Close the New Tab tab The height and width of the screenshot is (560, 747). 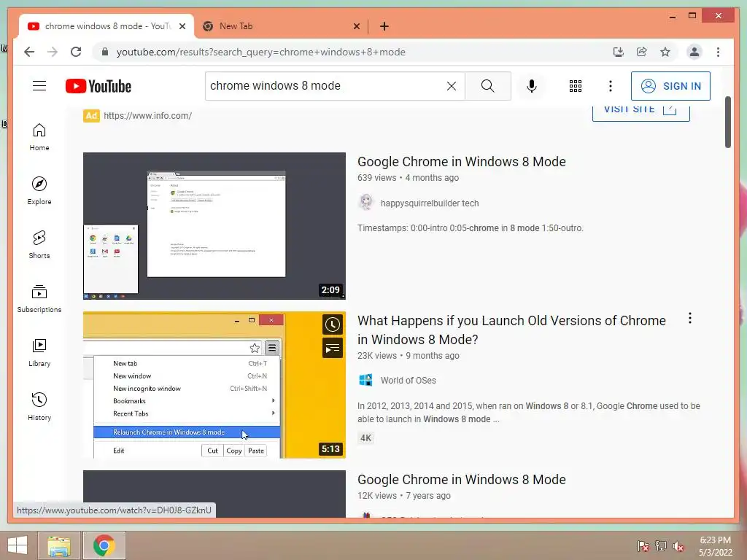click(x=356, y=26)
